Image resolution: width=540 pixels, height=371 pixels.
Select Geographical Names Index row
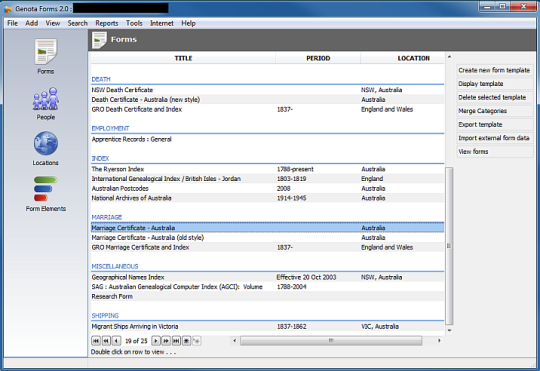[267, 277]
